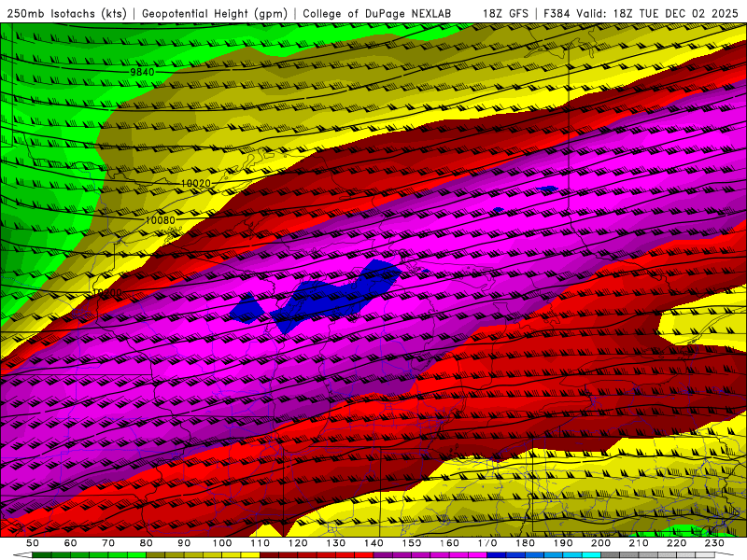Click the 200 value on the color scale
This screenshot has height=560, width=747.
click(600, 543)
